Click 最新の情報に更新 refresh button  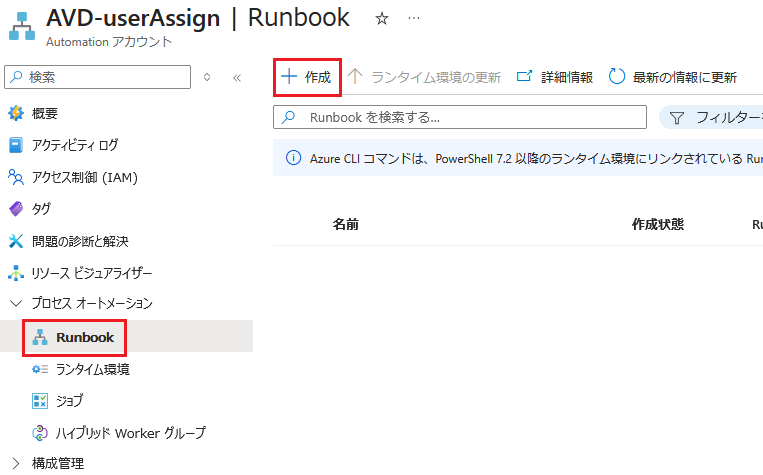[x=673, y=77]
